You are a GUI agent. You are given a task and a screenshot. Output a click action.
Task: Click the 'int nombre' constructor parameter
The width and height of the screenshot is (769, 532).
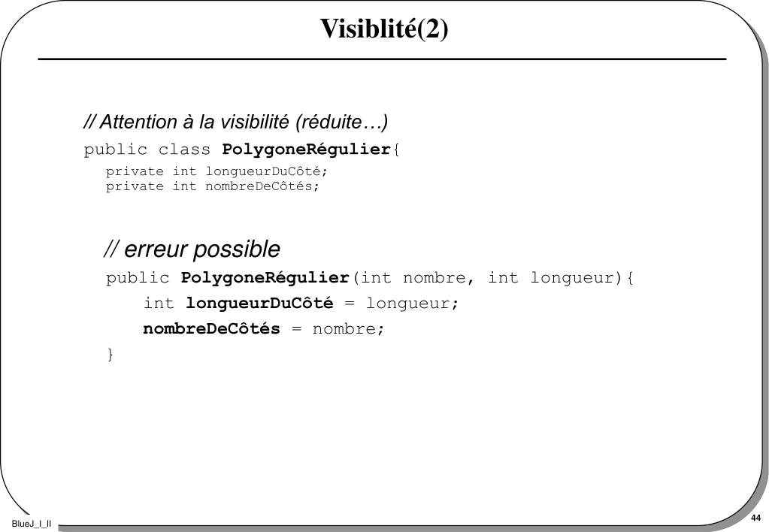(x=413, y=278)
